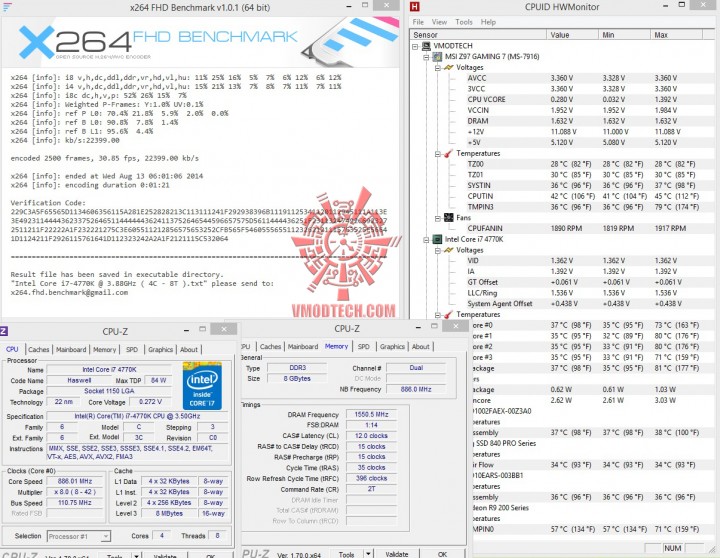The image size is (720, 558).
Task: Switch to Memory tab in left CPU-Z
Action: point(105,349)
